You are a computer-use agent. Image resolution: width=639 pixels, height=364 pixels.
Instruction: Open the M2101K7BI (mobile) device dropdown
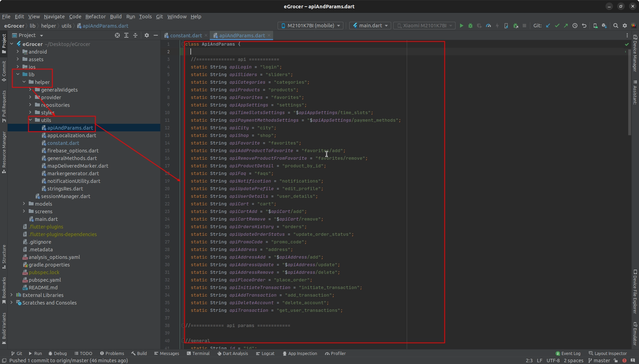[x=310, y=26]
